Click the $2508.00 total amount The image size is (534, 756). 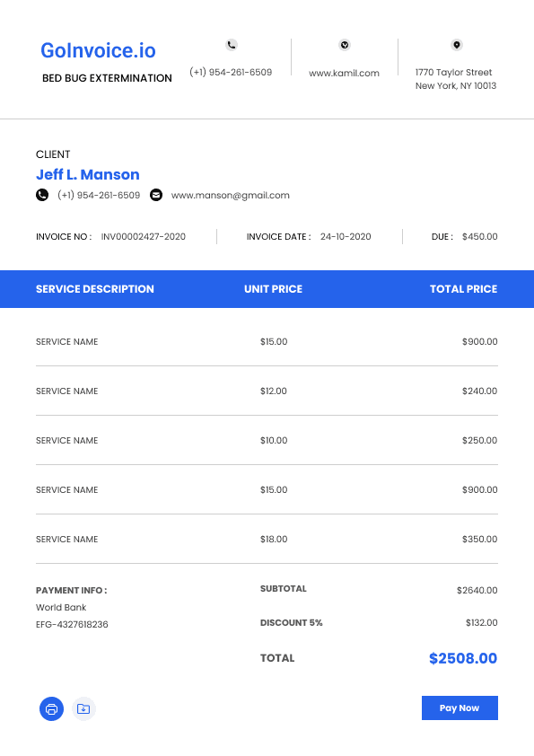pyautogui.click(x=463, y=658)
